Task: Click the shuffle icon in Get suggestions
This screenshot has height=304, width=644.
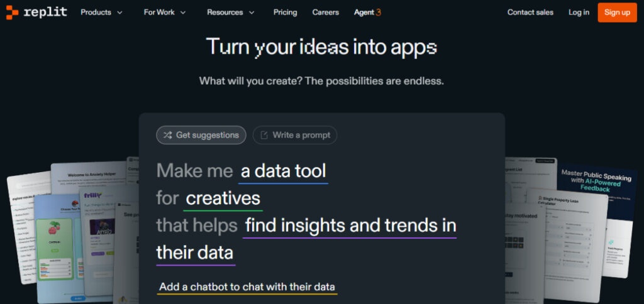Action: (x=168, y=135)
